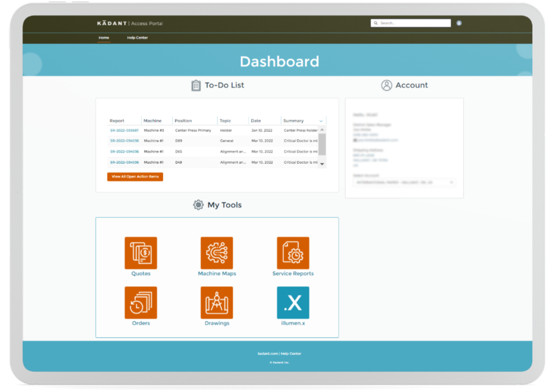Sort by the Topic column header
Image resolution: width=554 pixels, height=392 pixels.
pyautogui.click(x=225, y=121)
